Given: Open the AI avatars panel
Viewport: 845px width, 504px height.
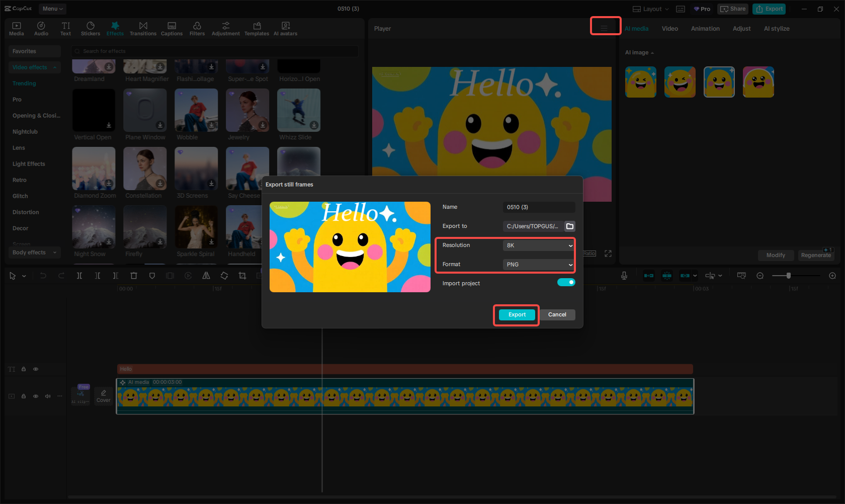Looking at the screenshot, I should click(285, 29).
